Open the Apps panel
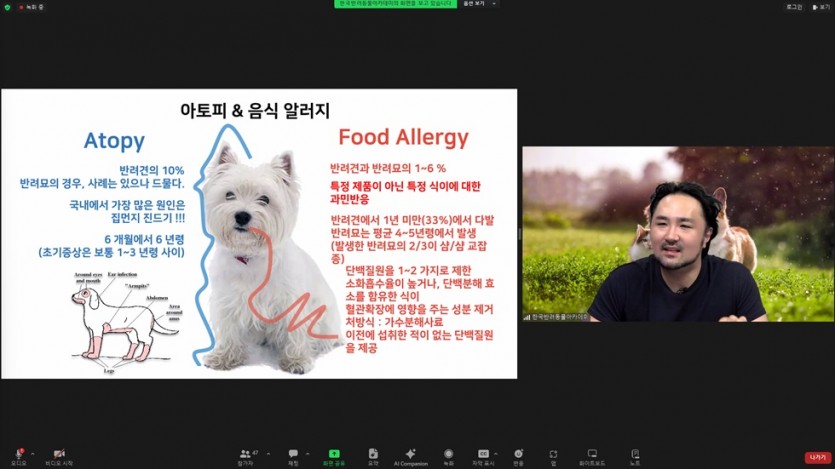Screen dimensions: 835x469 coord(553,456)
